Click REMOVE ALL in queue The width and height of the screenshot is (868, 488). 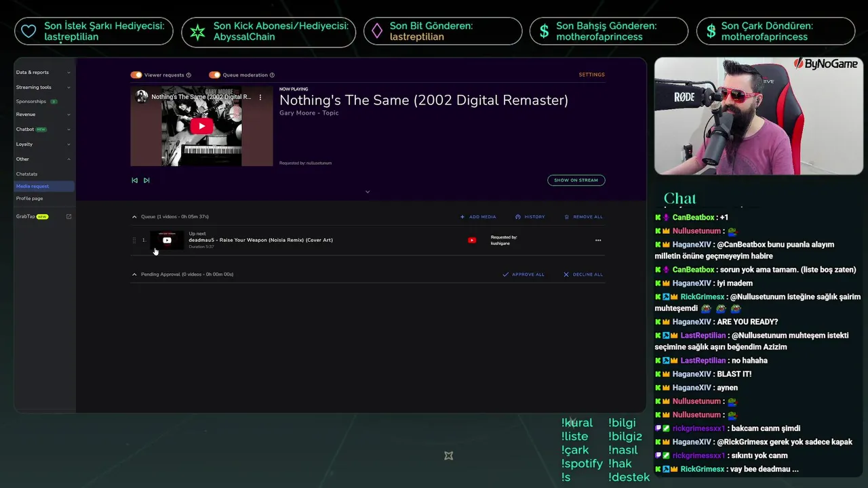coord(583,217)
